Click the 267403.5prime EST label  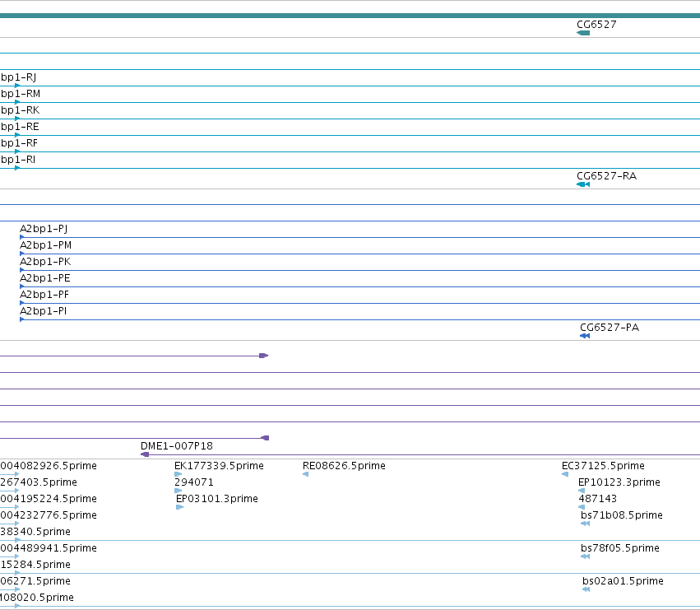(39, 482)
